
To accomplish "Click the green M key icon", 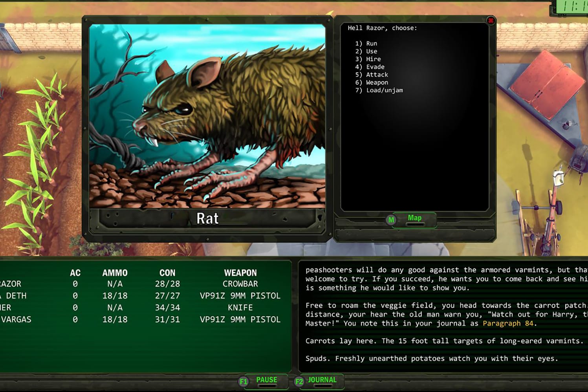I will (x=391, y=220).
